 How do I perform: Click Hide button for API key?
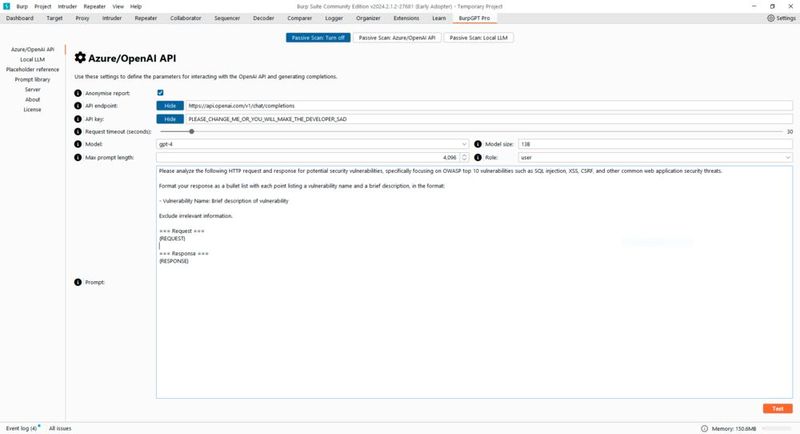tap(170, 119)
